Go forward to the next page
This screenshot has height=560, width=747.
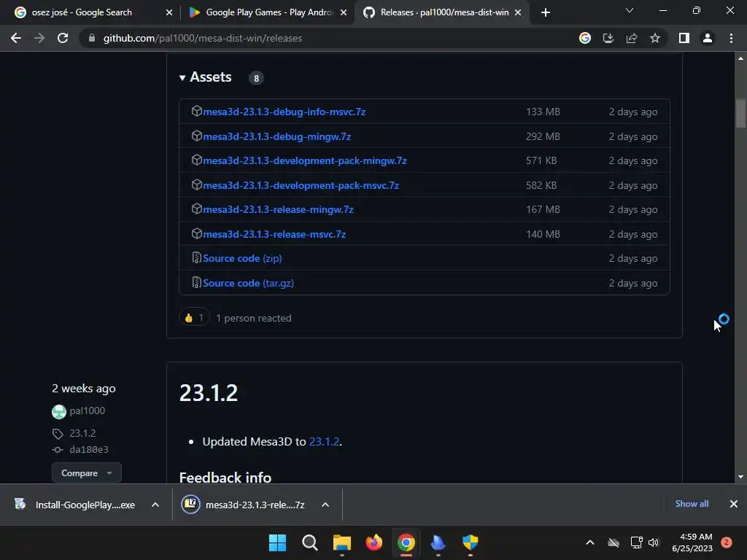point(39,38)
